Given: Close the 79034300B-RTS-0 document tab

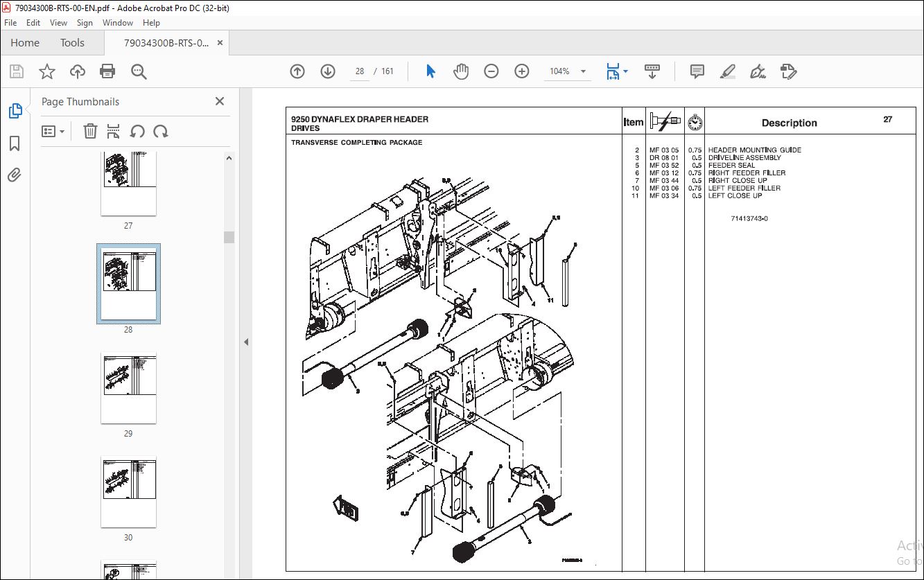Looking at the screenshot, I should coord(220,42).
